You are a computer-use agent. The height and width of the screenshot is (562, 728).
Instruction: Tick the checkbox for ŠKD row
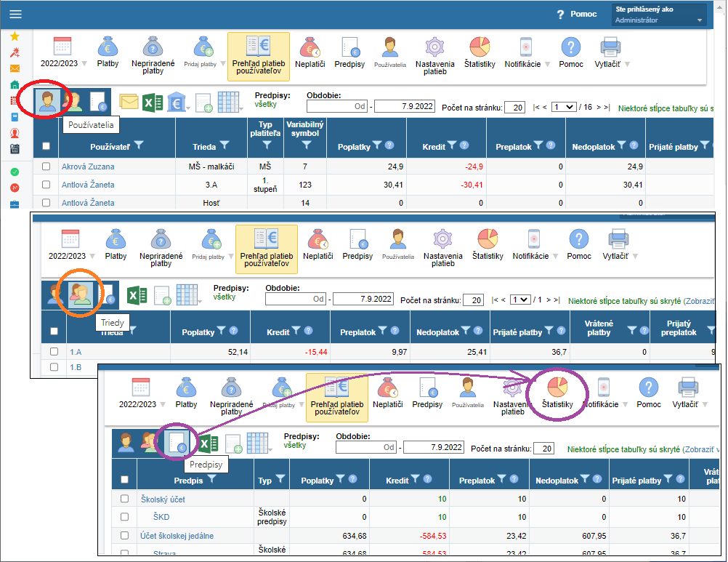click(x=124, y=516)
